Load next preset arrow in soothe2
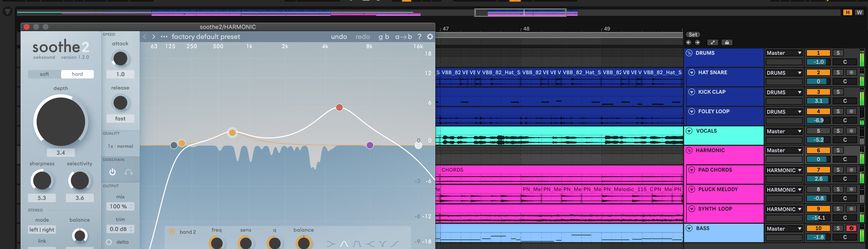The image size is (868, 249). coord(154,37)
